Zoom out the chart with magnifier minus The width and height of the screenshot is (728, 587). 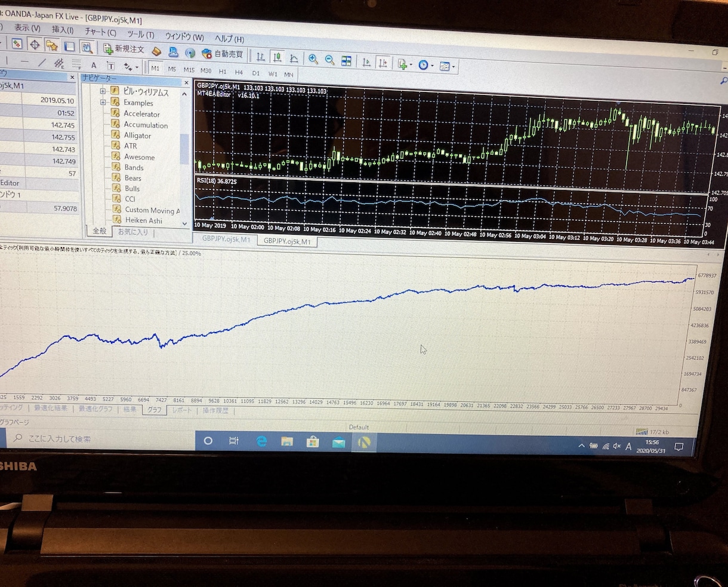[329, 60]
